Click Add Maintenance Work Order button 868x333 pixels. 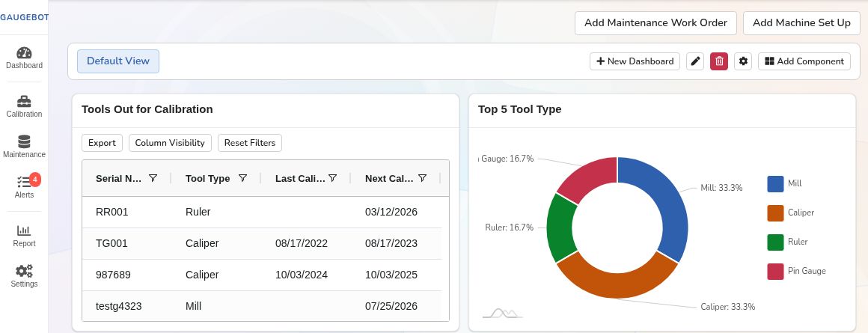(x=655, y=23)
